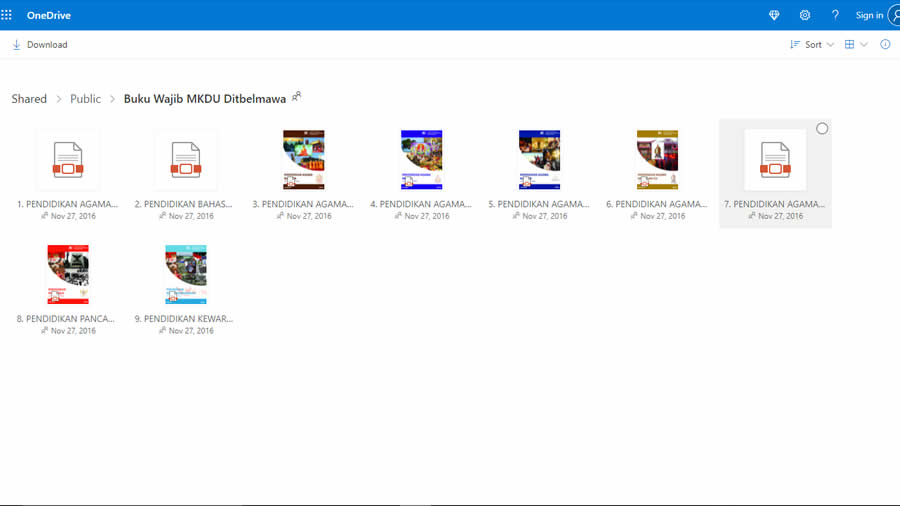This screenshot has width=900, height=506.
Task: Click the shared folder people icon
Action: [x=296, y=97]
